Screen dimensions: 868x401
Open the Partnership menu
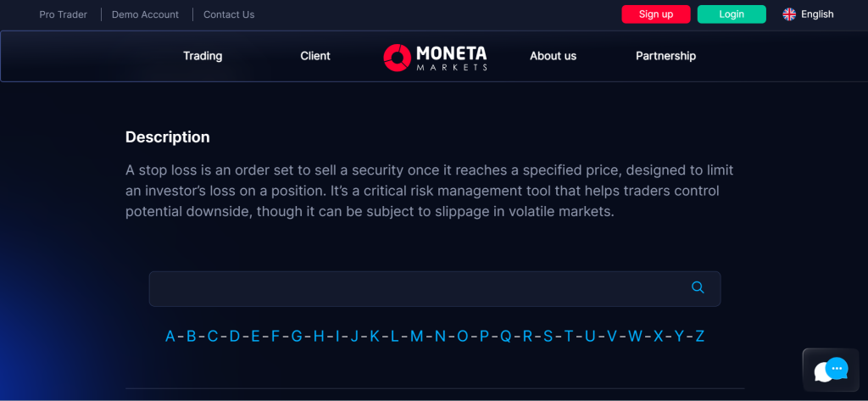[x=665, y=56]
